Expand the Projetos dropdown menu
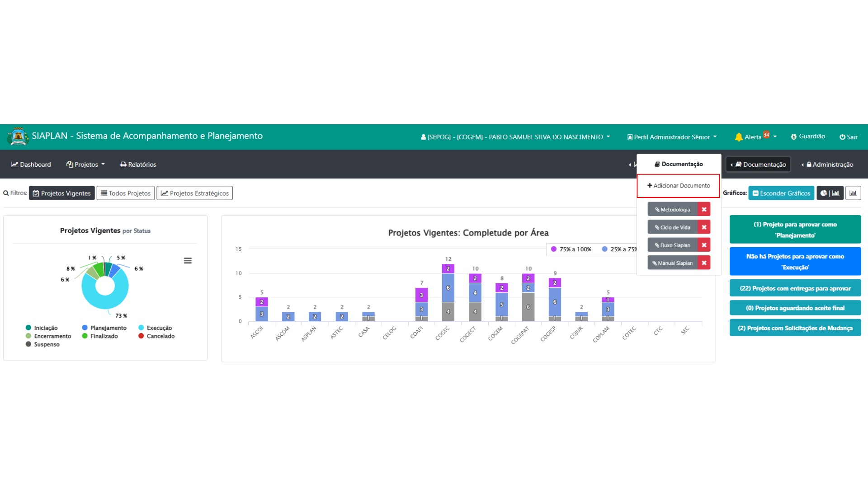The image size is (868, 488). (x=85, y=164)
